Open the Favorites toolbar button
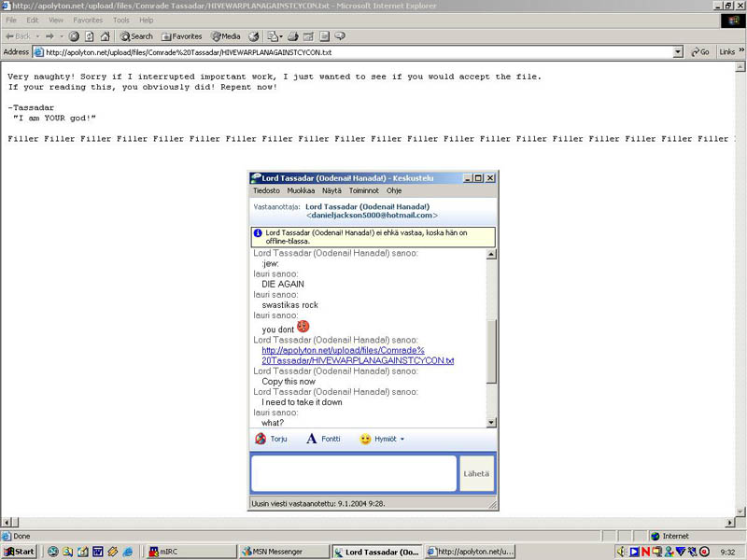Image resolution: width=747 pixels, height=560 pixels. [182, 36]
